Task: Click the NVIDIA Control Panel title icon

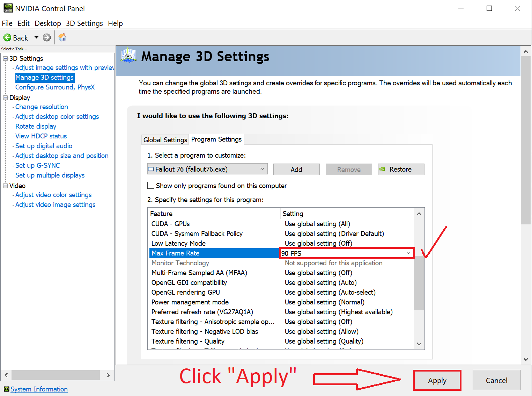Action: (8, 8)
